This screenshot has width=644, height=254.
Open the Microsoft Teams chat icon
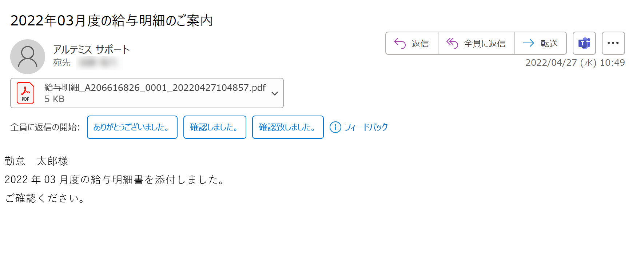(x=584, y=44)
